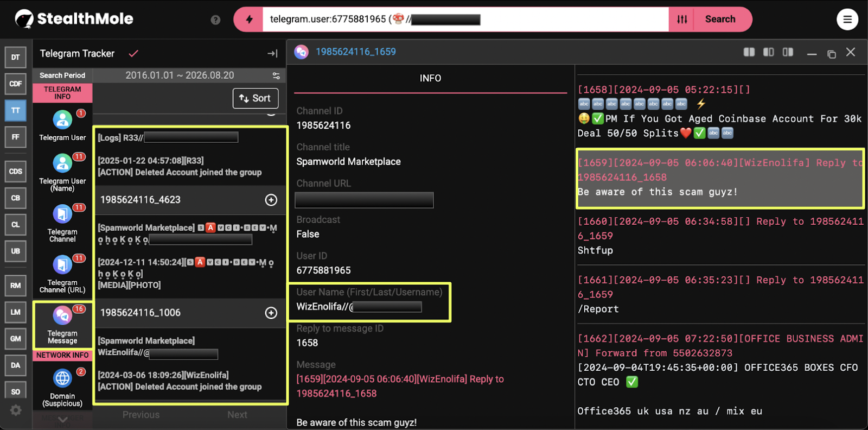This screenshot has height=430, width=868.
Task: Click the Search Period date range
Action: point(180,75)
